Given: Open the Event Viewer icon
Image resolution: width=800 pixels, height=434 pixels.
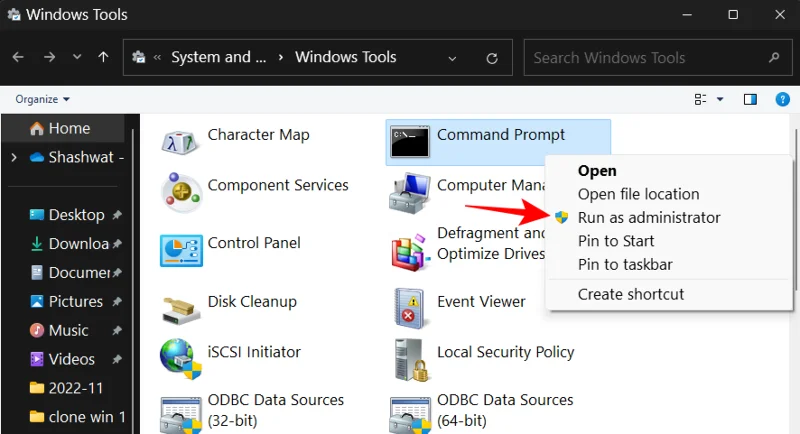Looking at the screenshot, I should (x=410, y=306).
